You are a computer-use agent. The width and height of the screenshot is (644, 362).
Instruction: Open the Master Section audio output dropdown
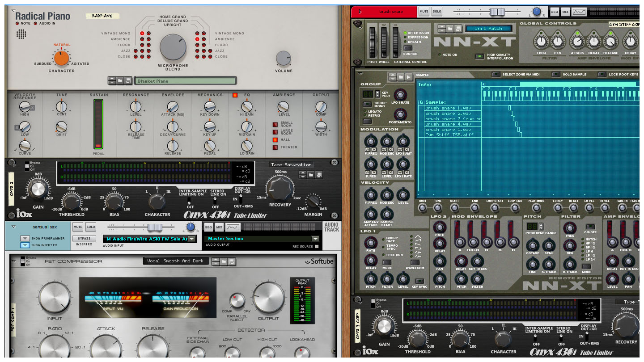[315, 239]
